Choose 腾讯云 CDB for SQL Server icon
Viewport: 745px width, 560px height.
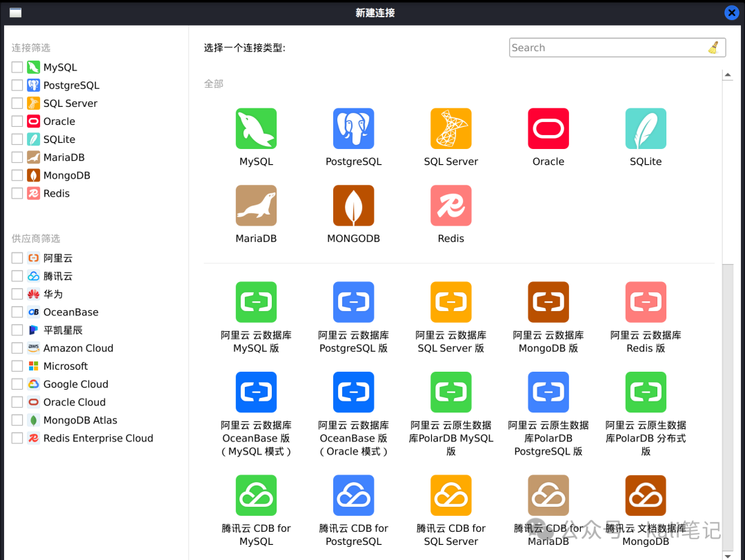[x=451, y=495]
